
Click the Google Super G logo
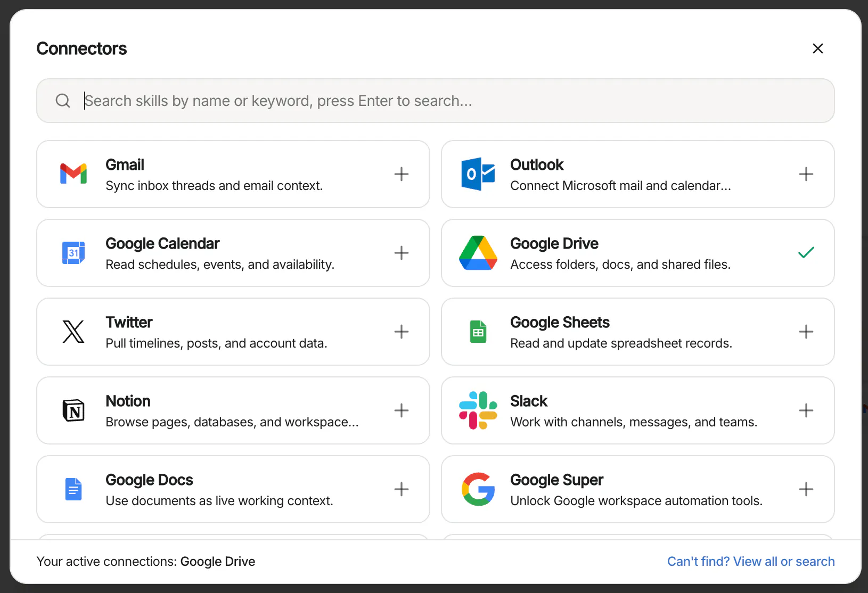click(478, 489)
